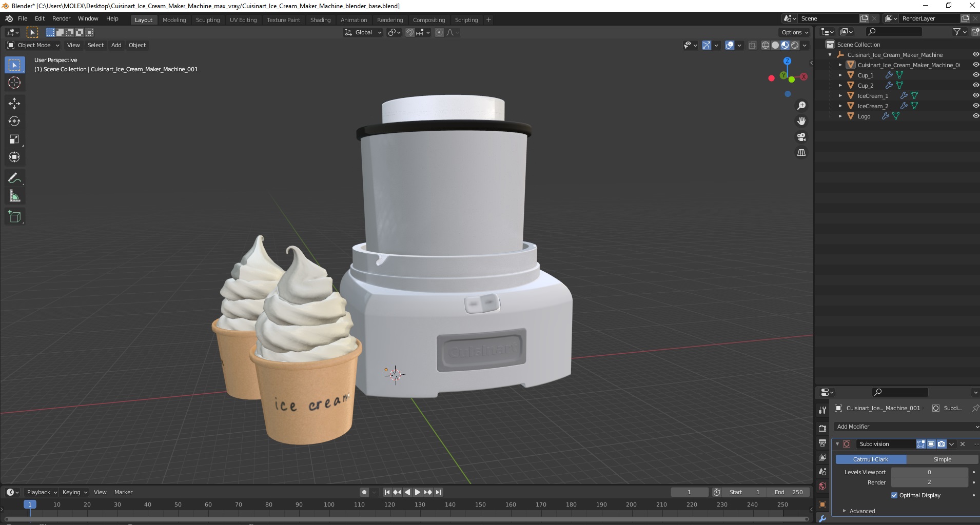The image size is (980, 525).
Task: Hide Cup_2 in the outliner
Action: tap(975, 86)
